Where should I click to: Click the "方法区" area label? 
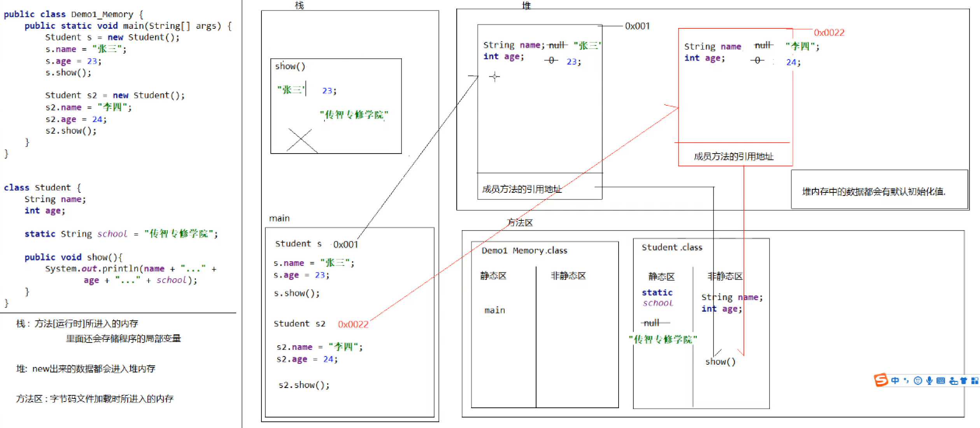tap(520, 222)
